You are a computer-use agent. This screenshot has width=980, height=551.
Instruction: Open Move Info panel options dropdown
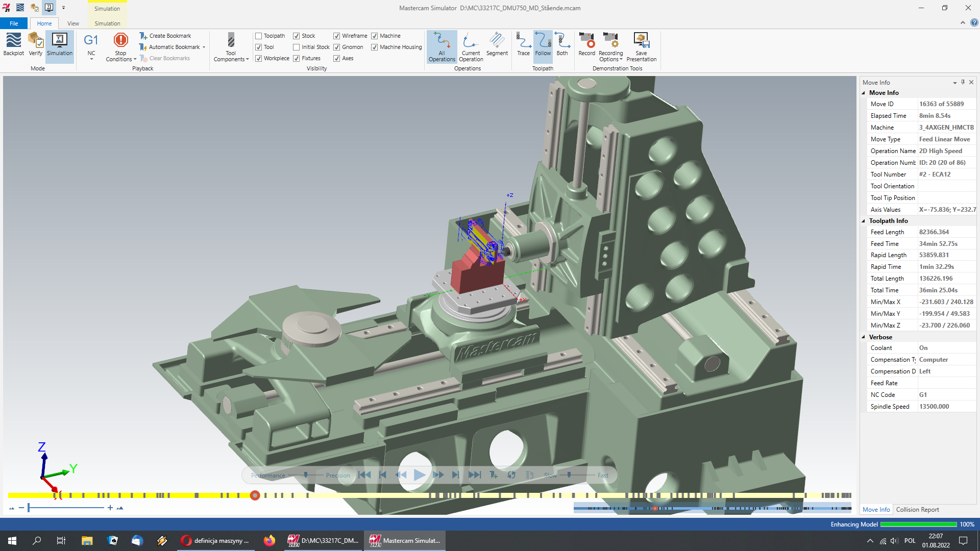(954, 83)
